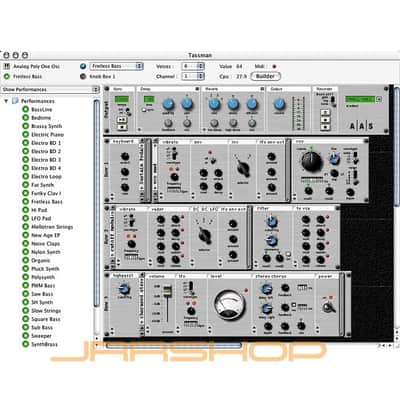Click the green icon beside Mellotron Strings
Screen dimensions: 400x400
pyautogui.click(x=25, y=227)
